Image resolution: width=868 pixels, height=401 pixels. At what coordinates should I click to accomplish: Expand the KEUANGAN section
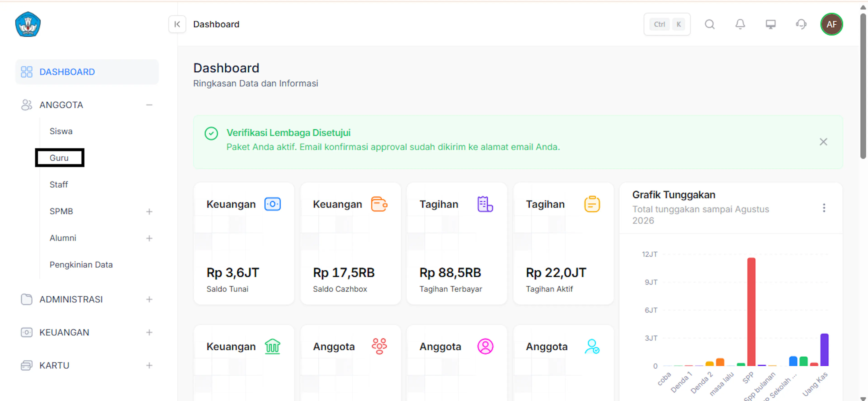click(x=149, y=332)
